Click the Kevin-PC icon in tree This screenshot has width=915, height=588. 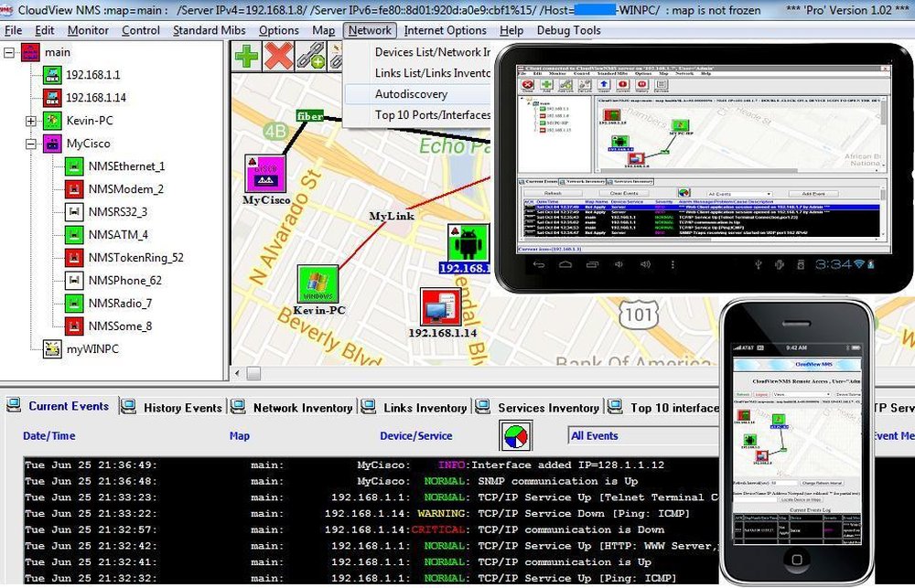[52, 121]
